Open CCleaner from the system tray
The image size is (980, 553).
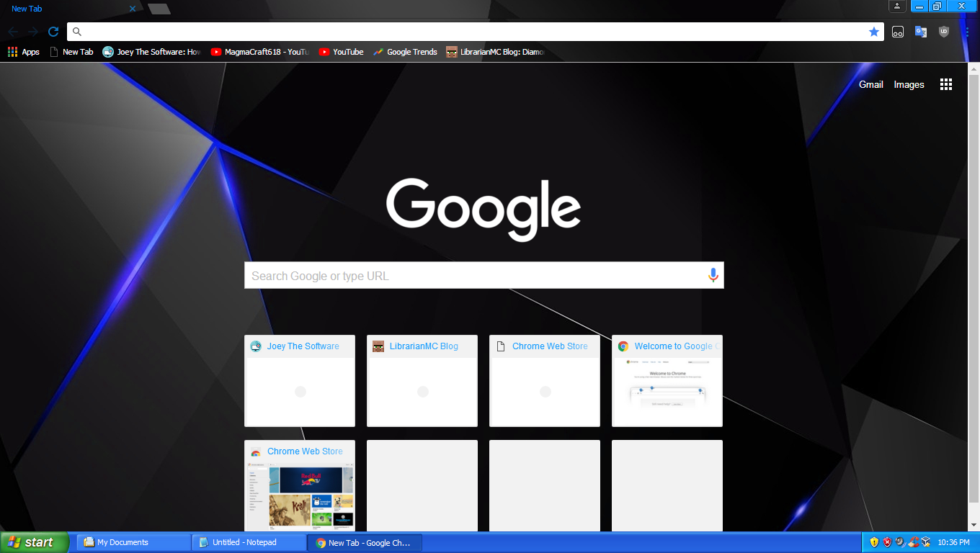(915, 541)
